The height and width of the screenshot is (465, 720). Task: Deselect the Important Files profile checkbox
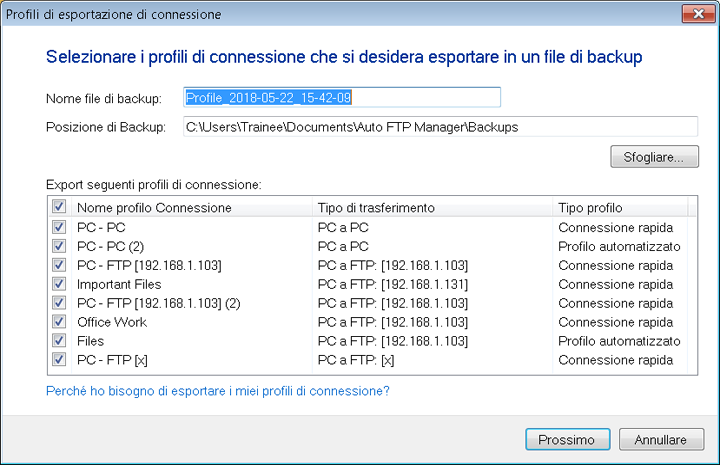[59, 284]
